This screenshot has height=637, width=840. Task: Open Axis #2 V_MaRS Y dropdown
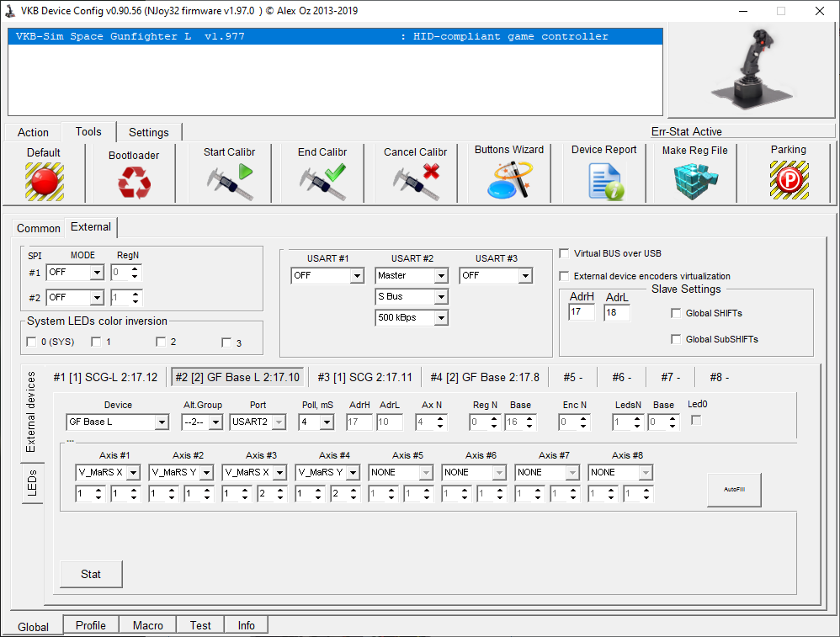point(207,473)
